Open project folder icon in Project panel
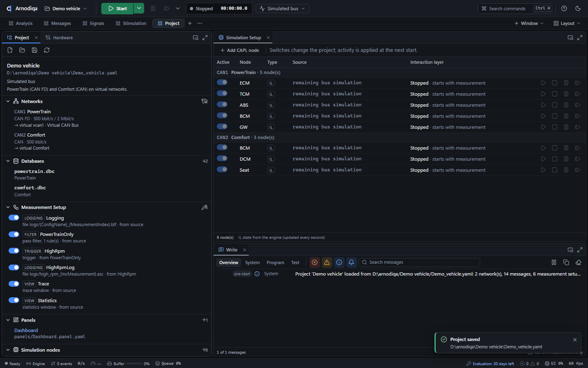 coord(22,50)
